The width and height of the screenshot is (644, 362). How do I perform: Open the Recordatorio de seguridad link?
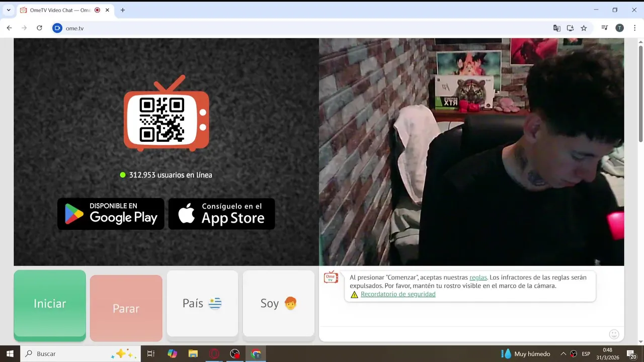coord(398,294)
